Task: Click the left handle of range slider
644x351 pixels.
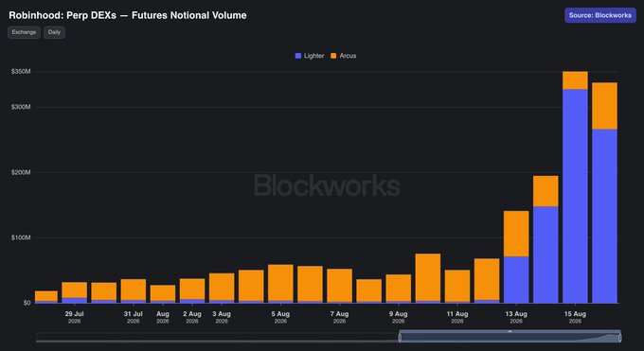Action: [400, 338]
